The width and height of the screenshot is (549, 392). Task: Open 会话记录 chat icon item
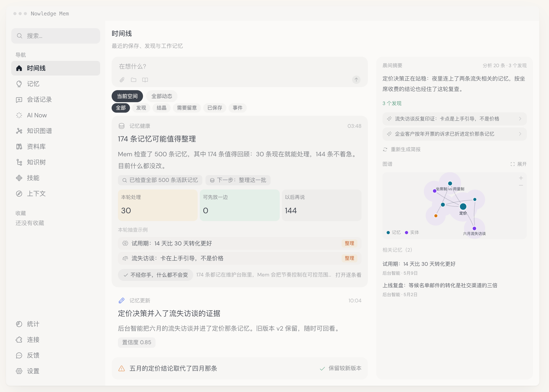55,100
